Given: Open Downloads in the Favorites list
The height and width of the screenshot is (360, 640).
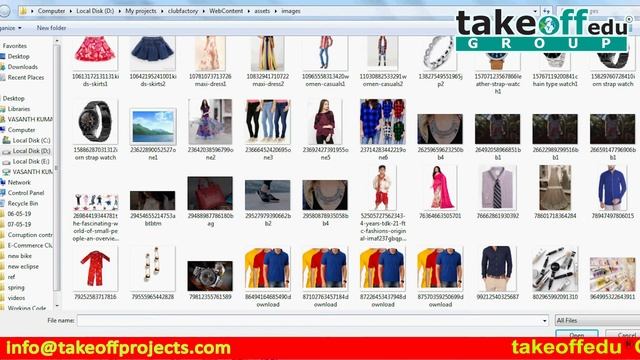Looking at the screenshot, I should (x=22, y=67).
